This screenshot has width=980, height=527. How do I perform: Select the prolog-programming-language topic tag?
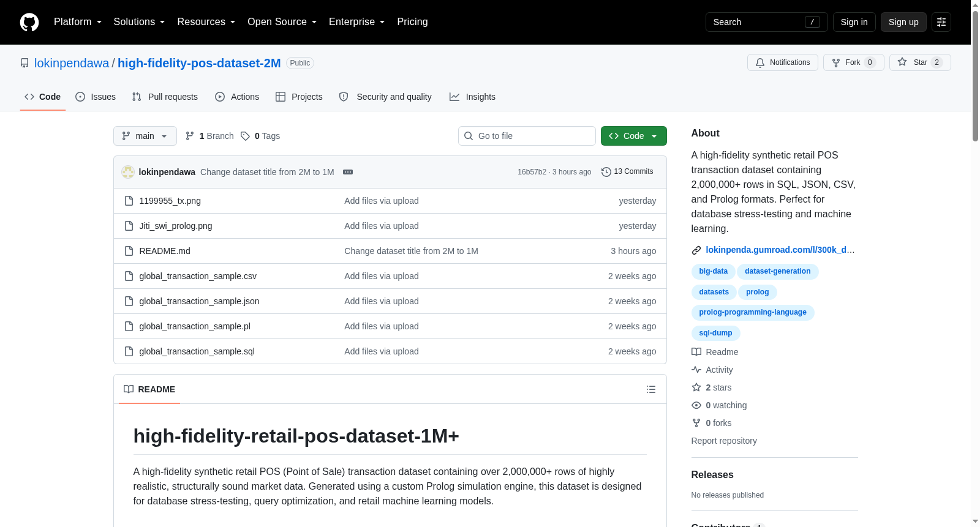[753, 312]
